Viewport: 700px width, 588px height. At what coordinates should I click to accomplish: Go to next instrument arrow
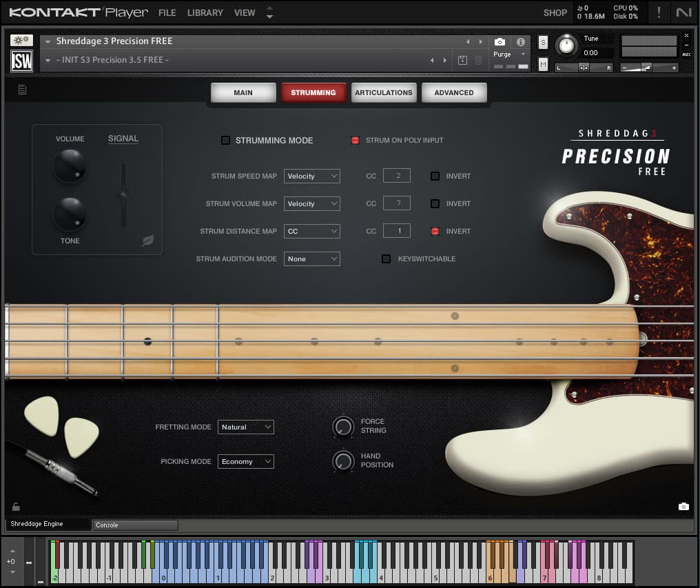pos(480,41)
